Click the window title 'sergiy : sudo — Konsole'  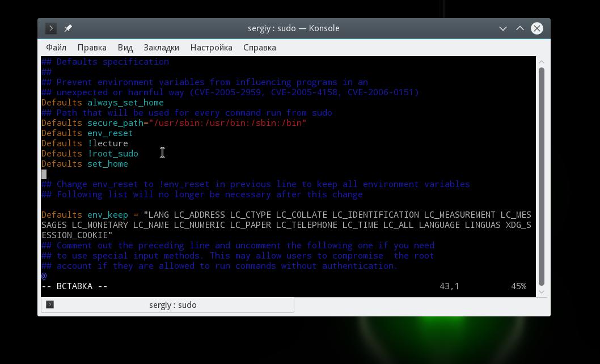[x=294, y=28]
